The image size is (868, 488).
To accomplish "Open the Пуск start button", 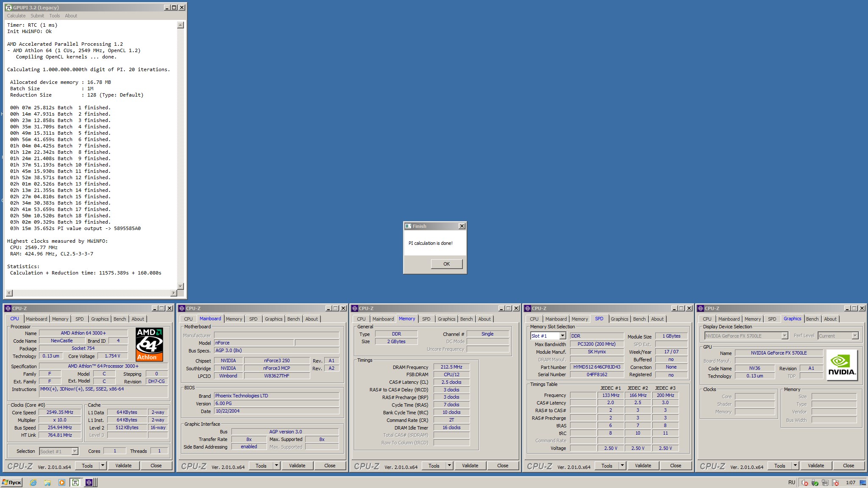I will point(11,482).
